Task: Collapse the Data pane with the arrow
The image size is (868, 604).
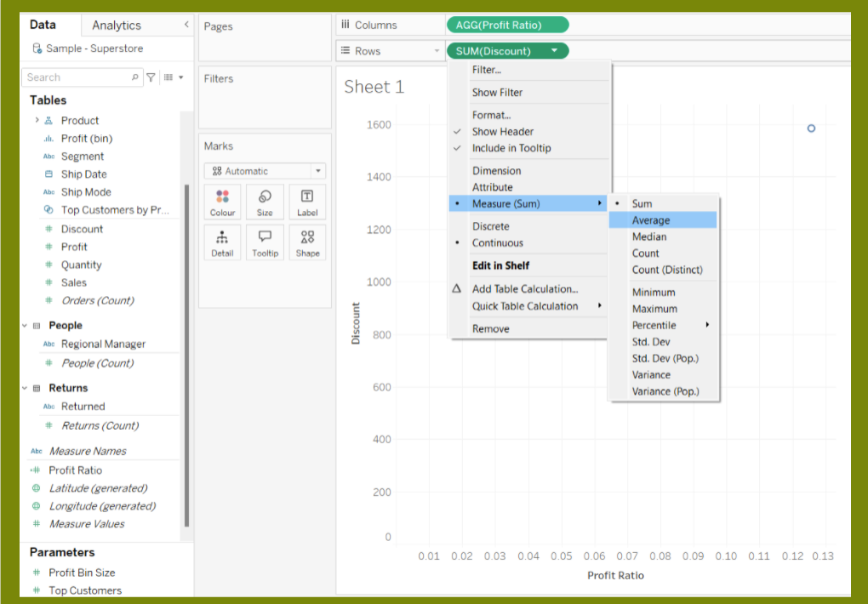Action: pos(186,25)
